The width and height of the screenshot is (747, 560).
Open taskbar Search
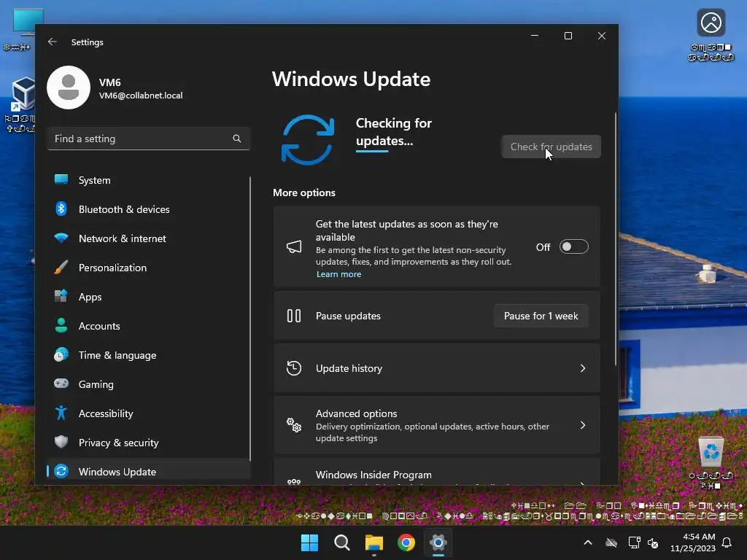pyautogui.click(x=342, y=542)
